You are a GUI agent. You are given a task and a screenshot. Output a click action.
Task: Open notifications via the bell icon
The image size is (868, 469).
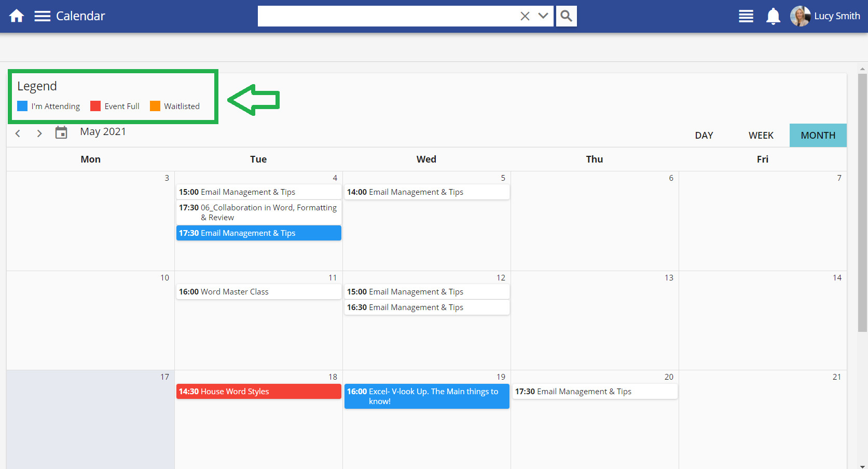point(773,16)
